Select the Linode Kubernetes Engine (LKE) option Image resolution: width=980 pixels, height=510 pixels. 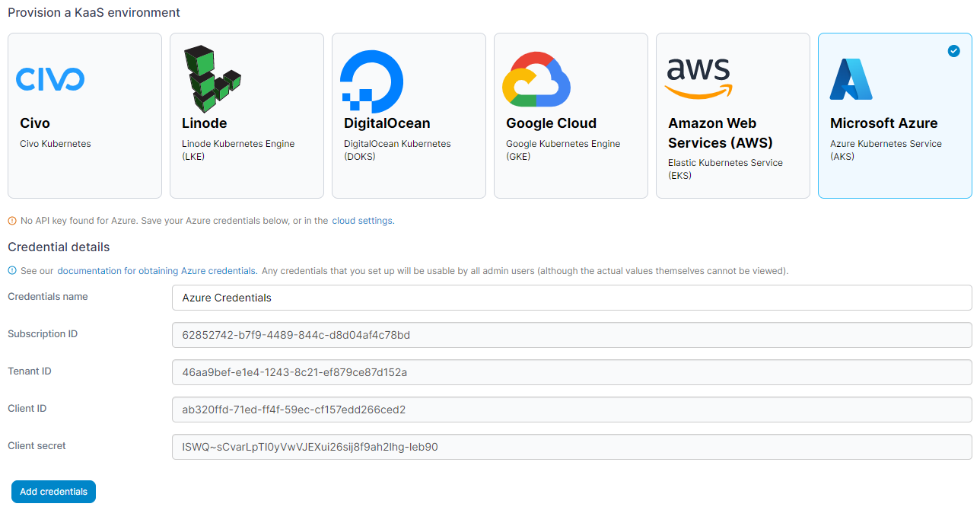coord(247,116)
